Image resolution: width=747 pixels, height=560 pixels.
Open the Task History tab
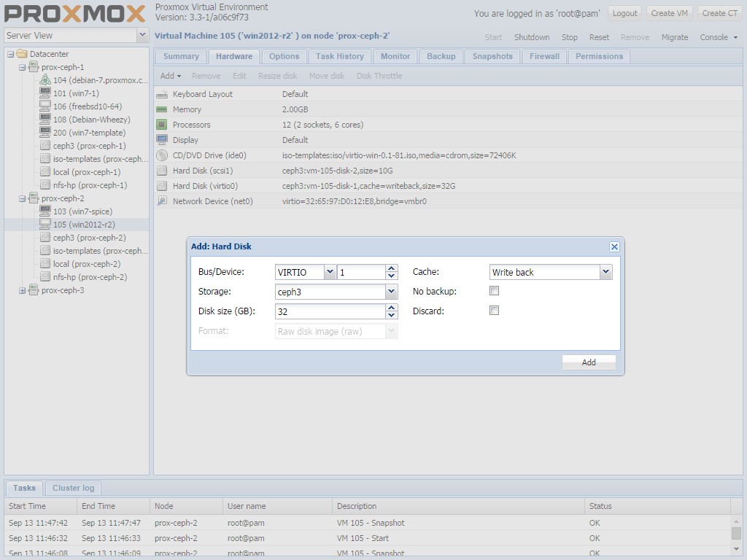339,56
